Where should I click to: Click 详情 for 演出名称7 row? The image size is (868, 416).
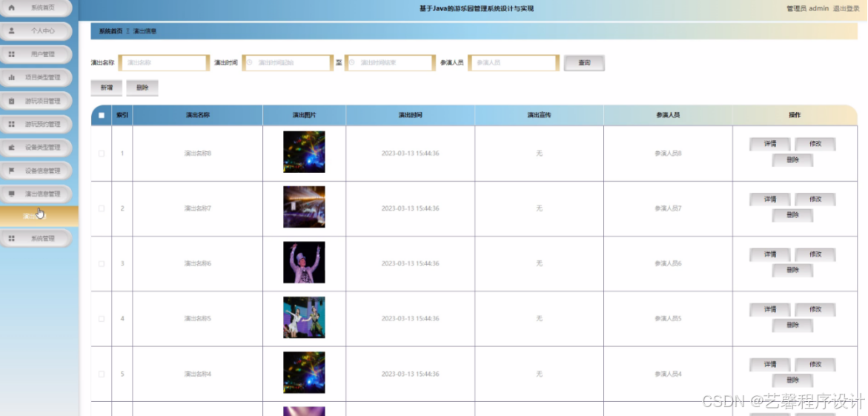770,199
